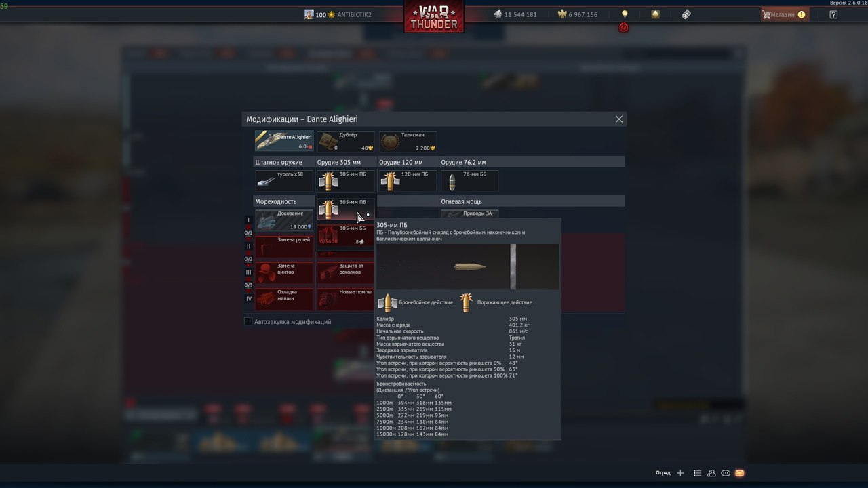
Task: Click the Поражающее действие icon in tooltip
Action: click(x=466, y=302)
